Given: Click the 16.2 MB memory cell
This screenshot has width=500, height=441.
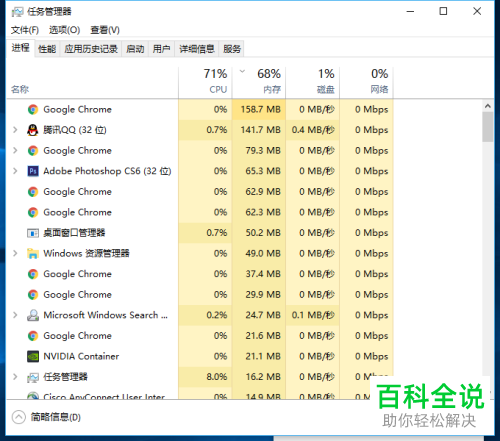Looking at the screenshot, I should [259, 377].
